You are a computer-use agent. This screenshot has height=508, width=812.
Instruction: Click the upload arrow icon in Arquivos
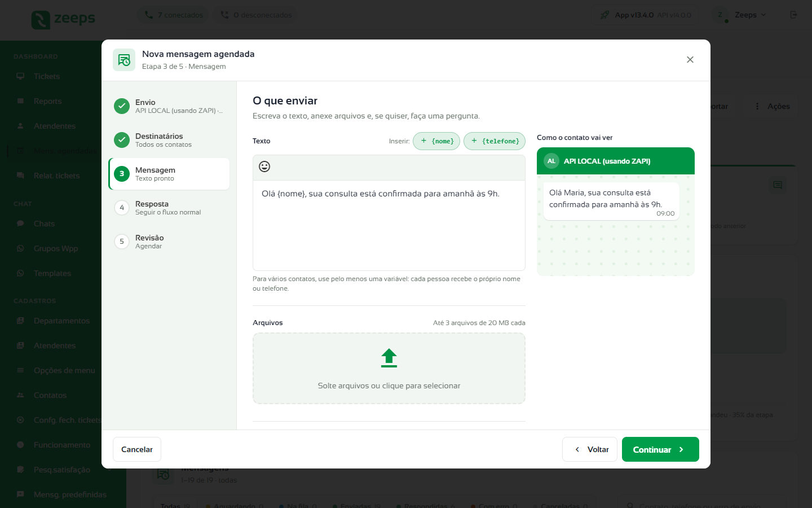point(389,358)
